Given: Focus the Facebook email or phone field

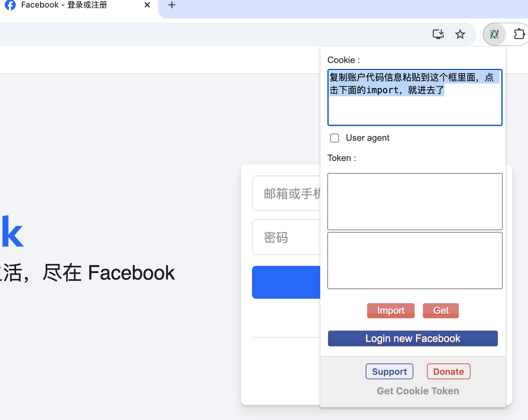Looking at the screenshot, I should click(x=286, y=194).
